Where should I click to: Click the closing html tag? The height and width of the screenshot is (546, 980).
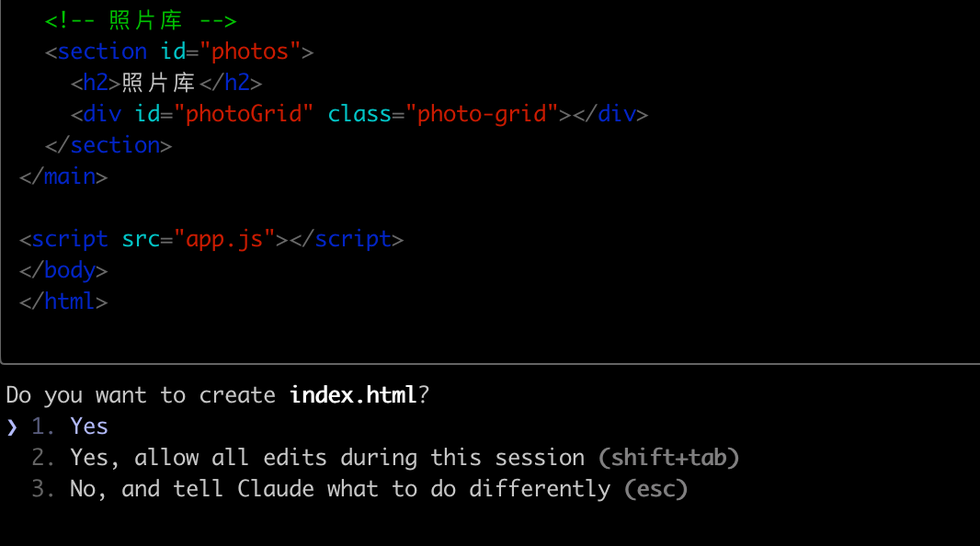click(63, 301)
